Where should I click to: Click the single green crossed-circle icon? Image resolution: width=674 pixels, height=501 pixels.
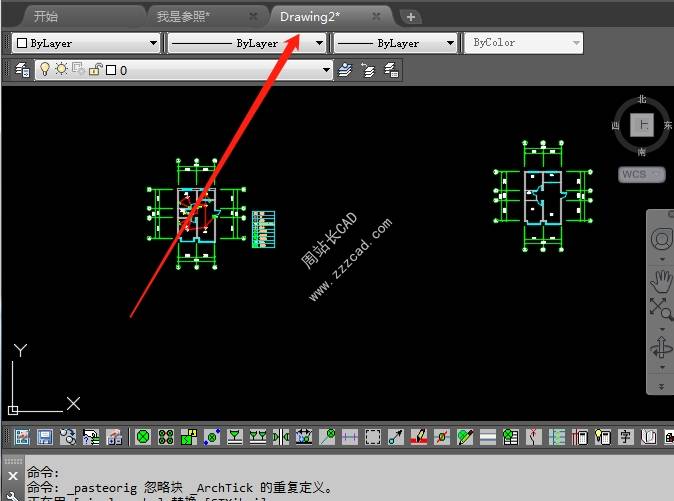pos(143,437)
